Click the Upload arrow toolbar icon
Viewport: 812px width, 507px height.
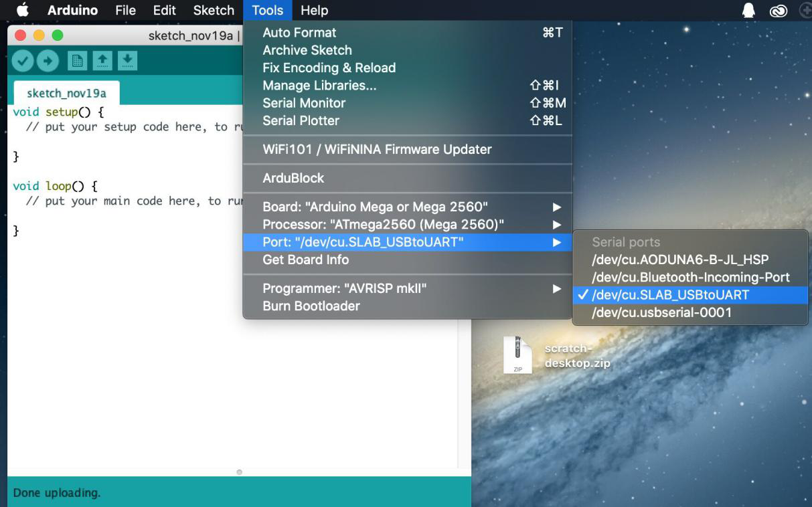click(x=48, y=61)
